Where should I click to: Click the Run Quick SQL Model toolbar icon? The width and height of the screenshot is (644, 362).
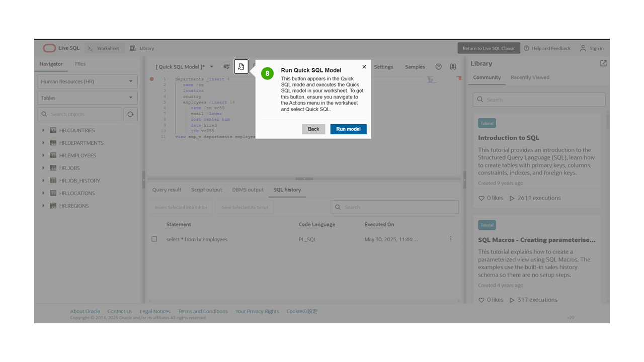click(241, 66)
